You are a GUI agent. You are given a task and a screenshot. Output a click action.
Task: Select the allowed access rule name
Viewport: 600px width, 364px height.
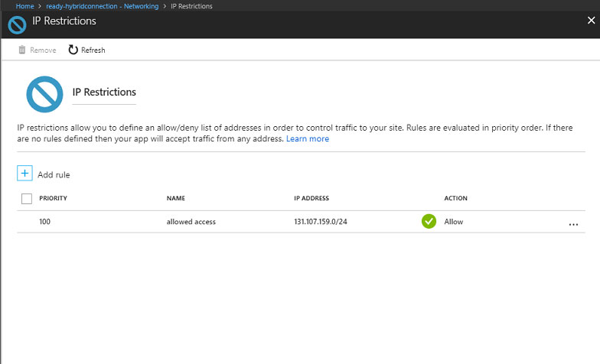pyautogui.click(x=191, y=222)
